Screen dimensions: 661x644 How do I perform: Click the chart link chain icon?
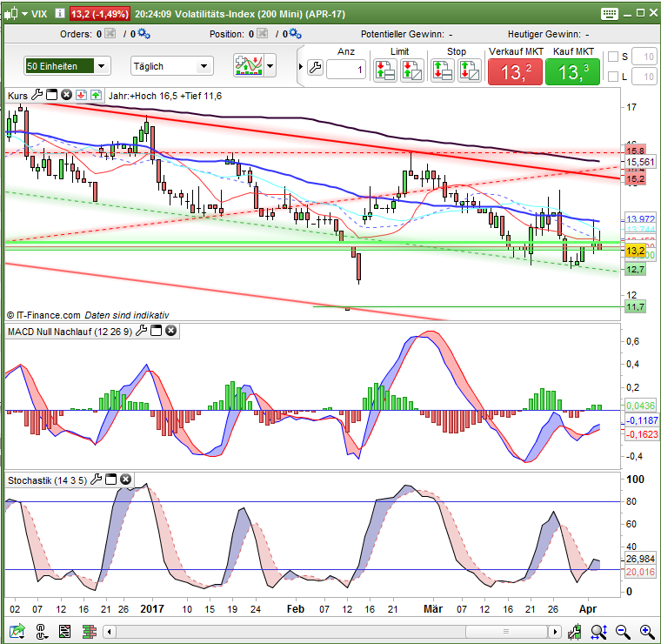point(41,632)
